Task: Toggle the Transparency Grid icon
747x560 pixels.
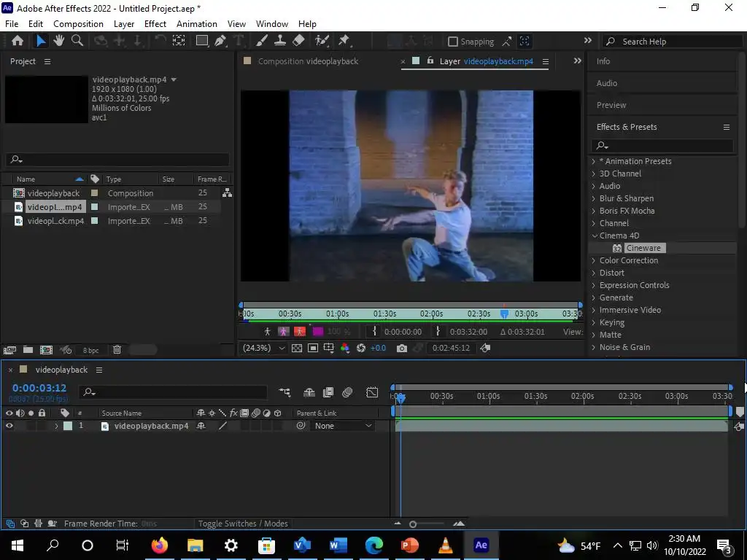Action: (x=297, y=348)
